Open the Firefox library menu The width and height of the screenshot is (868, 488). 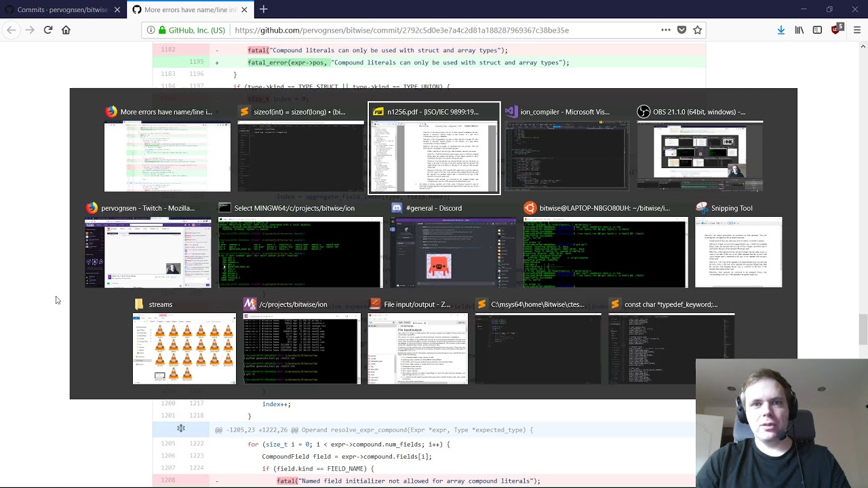(800, 30)
